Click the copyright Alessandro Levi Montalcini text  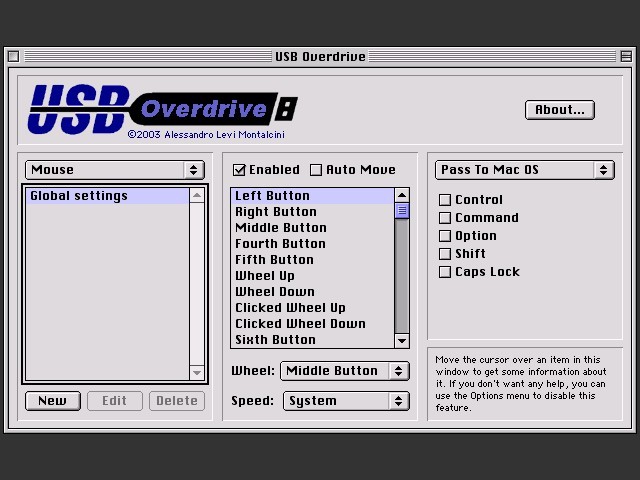tap(206, 135)
